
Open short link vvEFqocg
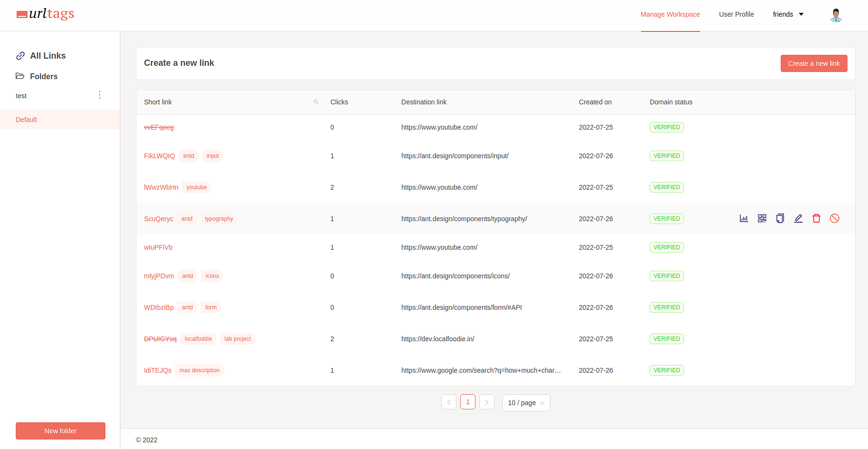[x=159, y=127]
